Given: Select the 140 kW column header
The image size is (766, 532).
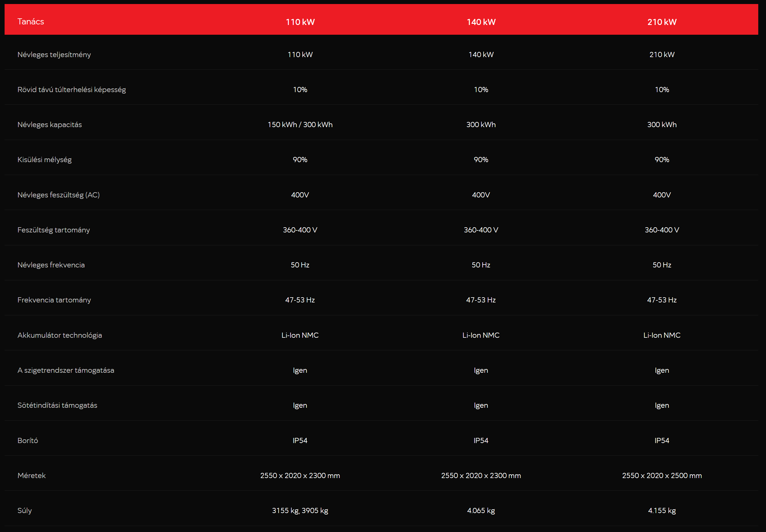Looking at the screenshot, I should pos(481,22).
